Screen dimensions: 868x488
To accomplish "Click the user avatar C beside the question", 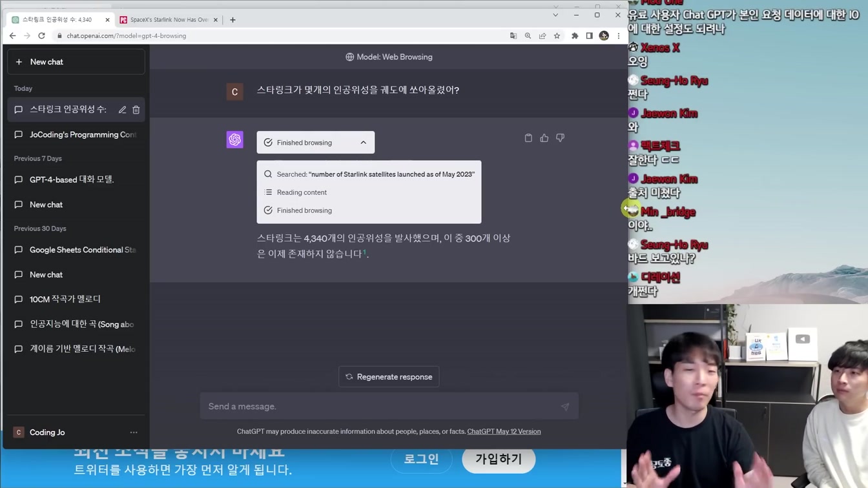I will tap(235, 92).
